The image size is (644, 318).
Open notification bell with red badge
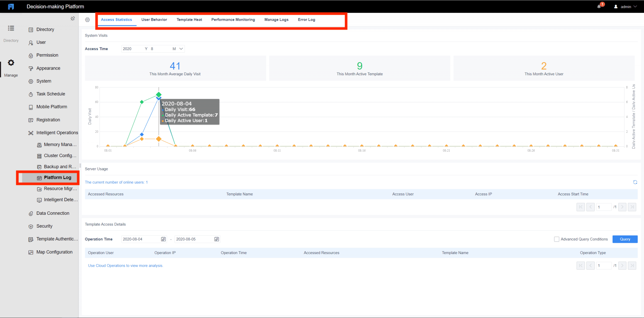(x=599, y=6)
